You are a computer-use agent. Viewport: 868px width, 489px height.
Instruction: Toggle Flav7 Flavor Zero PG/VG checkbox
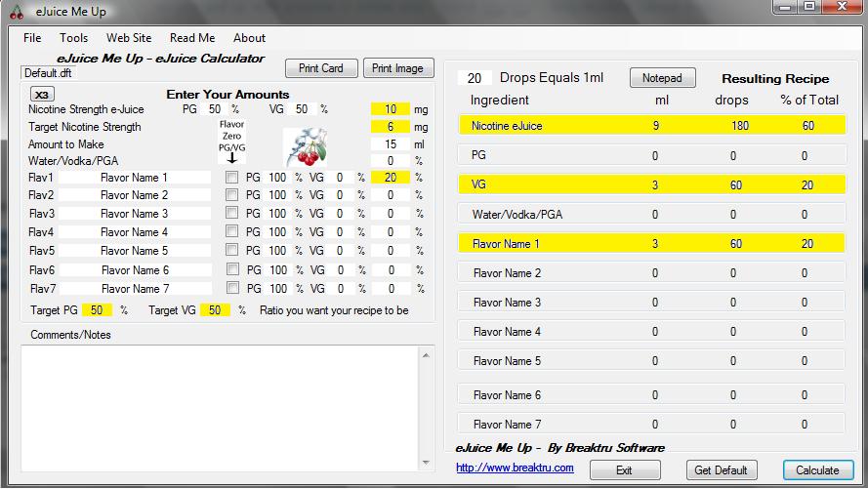click(233, 288)
